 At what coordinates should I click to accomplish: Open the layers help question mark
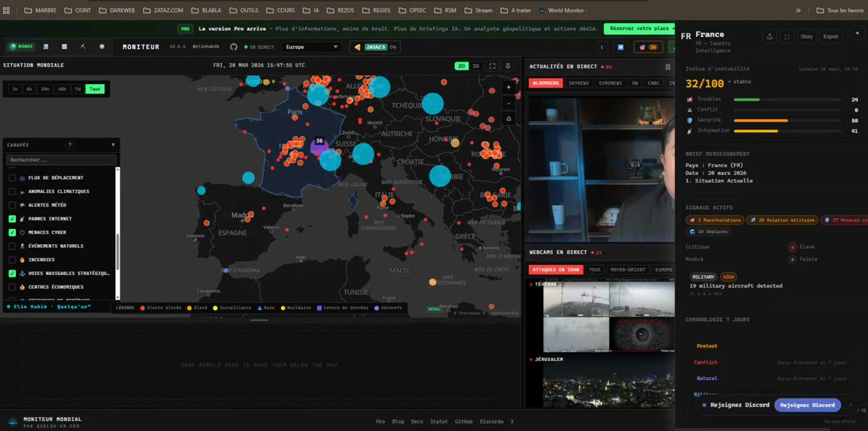pos(70,145)
